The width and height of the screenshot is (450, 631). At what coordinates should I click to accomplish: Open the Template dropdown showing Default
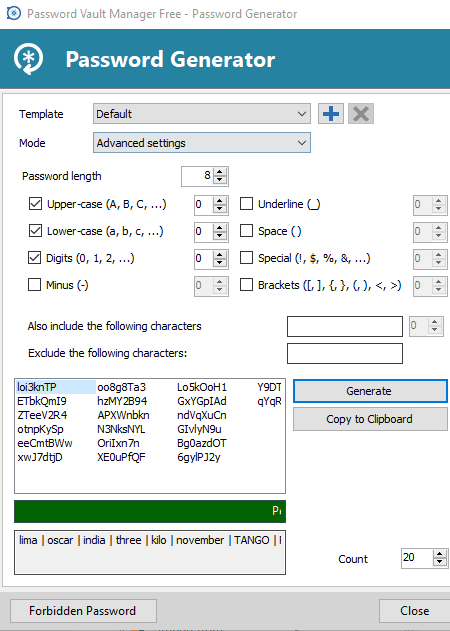[x=202, y=114]
